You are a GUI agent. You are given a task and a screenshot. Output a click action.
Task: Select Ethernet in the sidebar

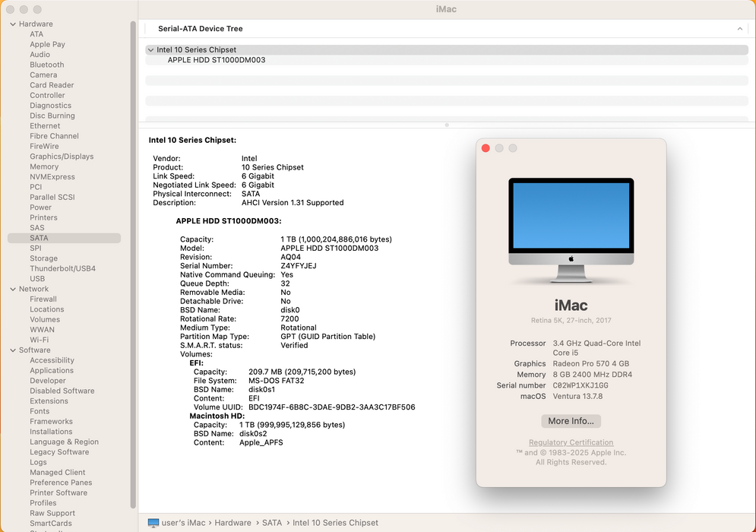[x=45, y=126]
